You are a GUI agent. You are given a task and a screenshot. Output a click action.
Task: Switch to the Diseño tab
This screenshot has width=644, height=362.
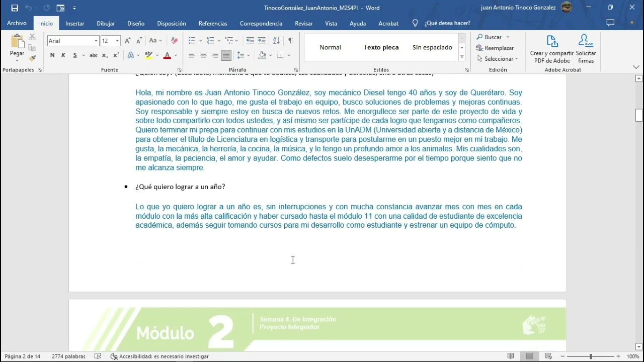tap(136, 23)
